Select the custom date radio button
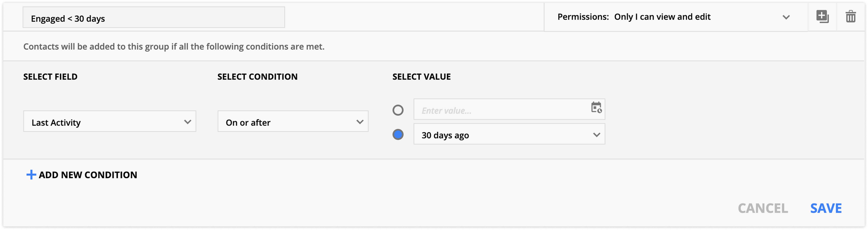 [x=398, y=110]
